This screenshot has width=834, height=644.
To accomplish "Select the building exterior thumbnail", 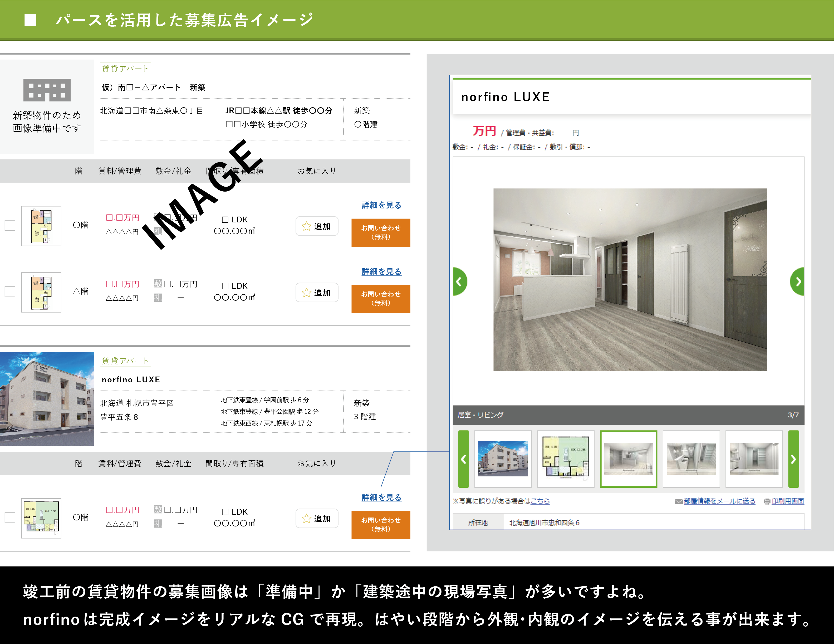I will [503, 459].
